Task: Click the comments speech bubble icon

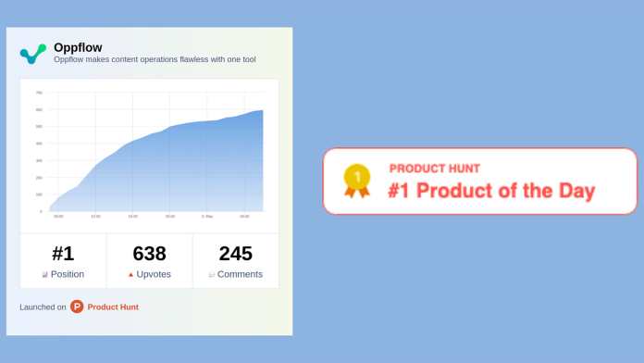Action: tap(212, 275)
